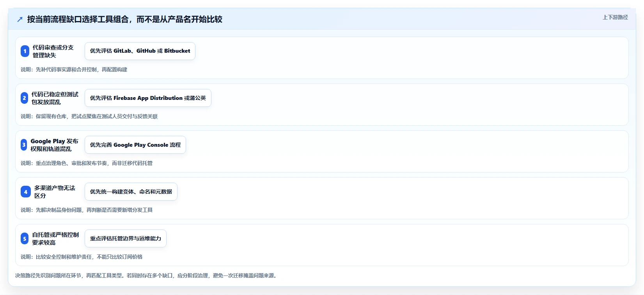Click the condition text 代码已稳定但测试包发放混乱
644x295 pixels.
click(x=55, y=98)
